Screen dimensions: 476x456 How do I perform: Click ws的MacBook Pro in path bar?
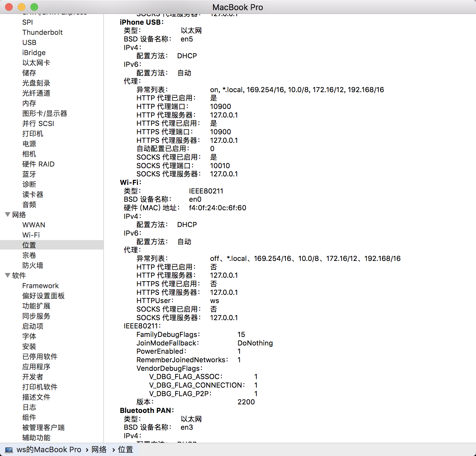[x=49, y=450]
